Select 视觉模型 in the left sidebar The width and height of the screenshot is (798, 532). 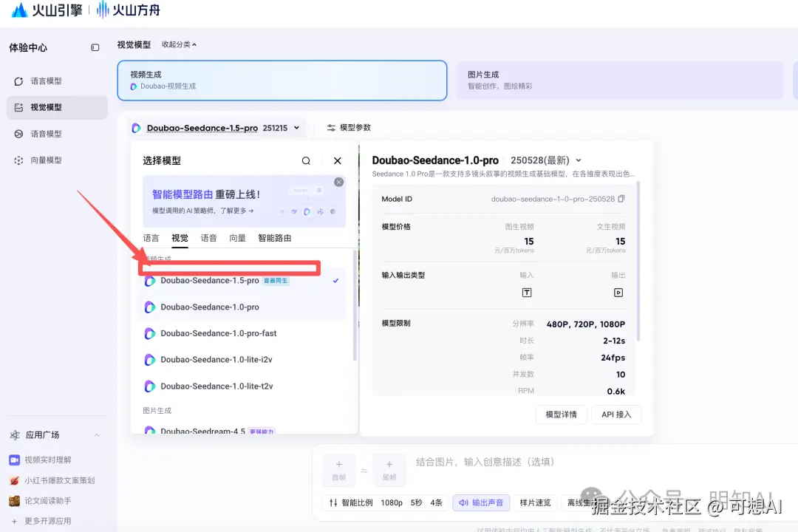(57, 107)
